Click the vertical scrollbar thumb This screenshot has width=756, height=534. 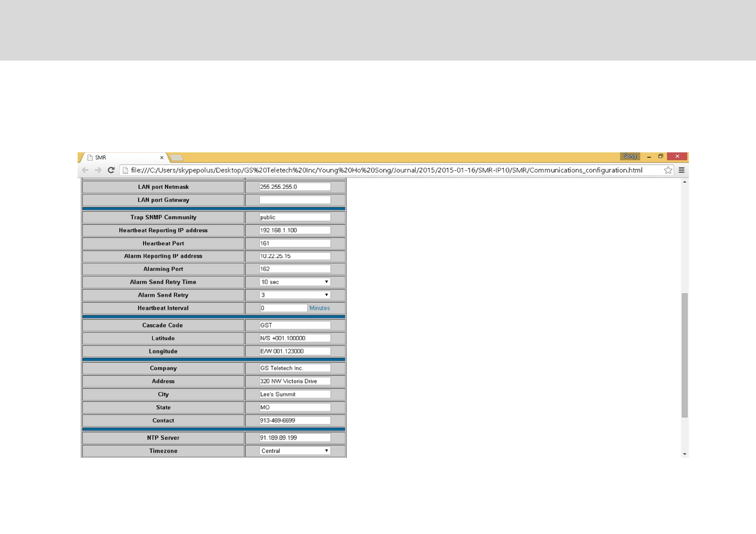685,355
